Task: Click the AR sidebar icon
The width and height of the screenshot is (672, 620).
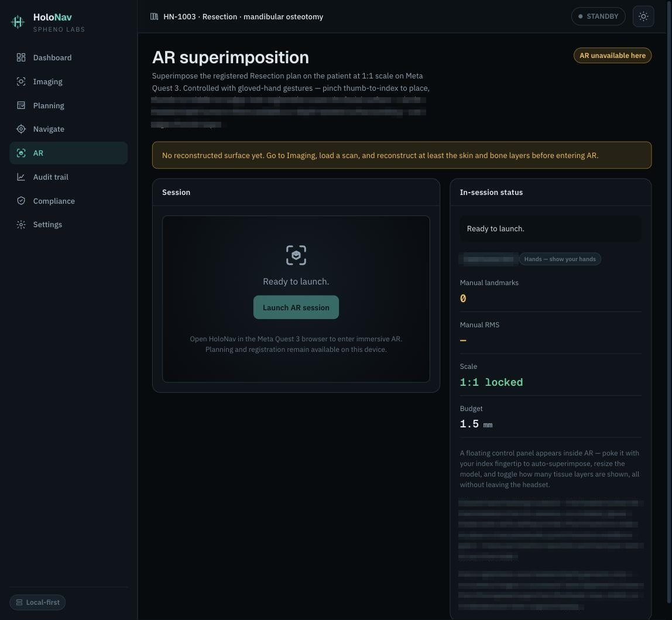Action: coord(21,153)
